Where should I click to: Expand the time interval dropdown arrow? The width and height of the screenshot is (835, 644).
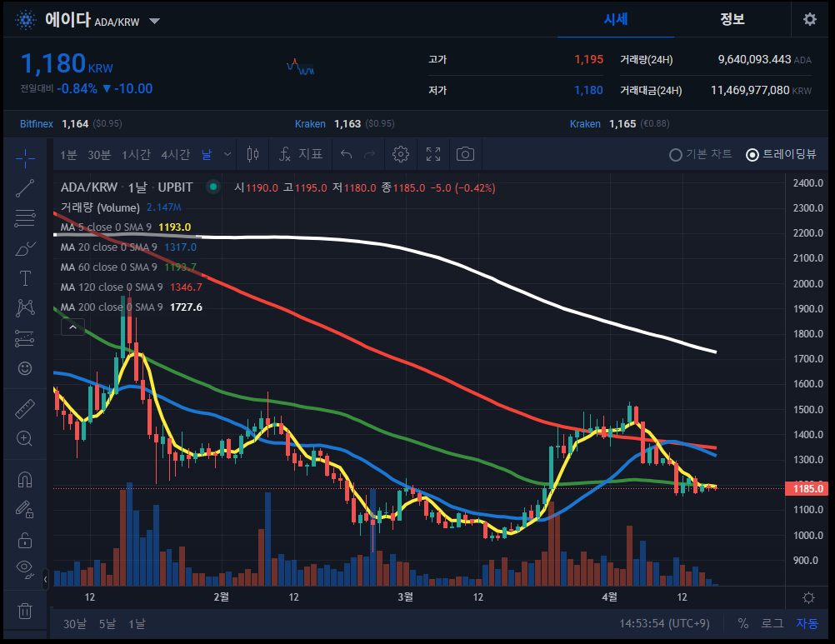[227, 154]
